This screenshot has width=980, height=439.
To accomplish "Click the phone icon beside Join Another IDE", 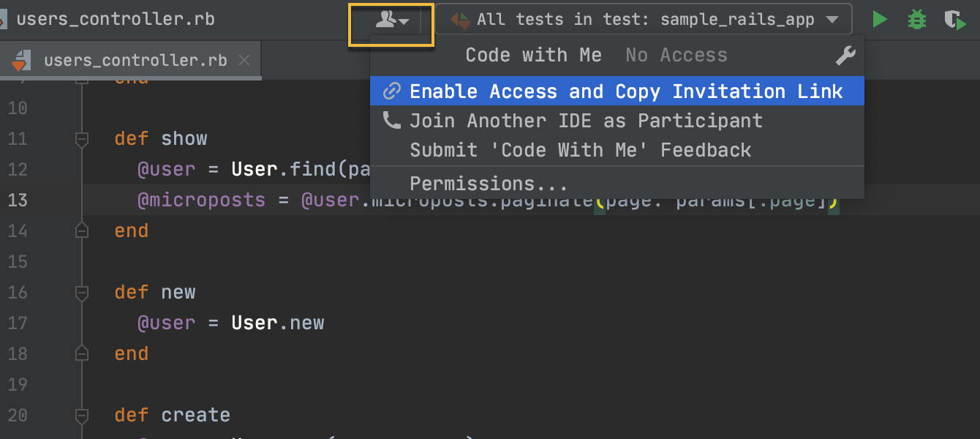I will coord(392,121).
